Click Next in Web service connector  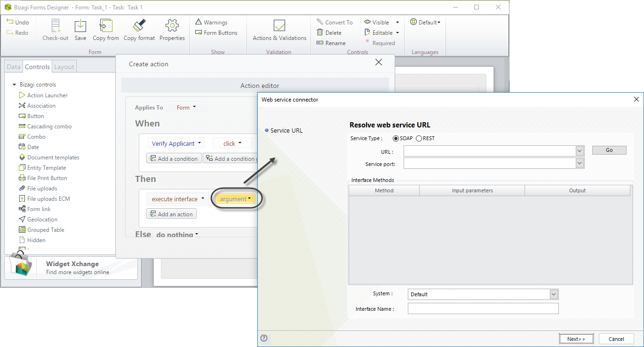point(576,339)
